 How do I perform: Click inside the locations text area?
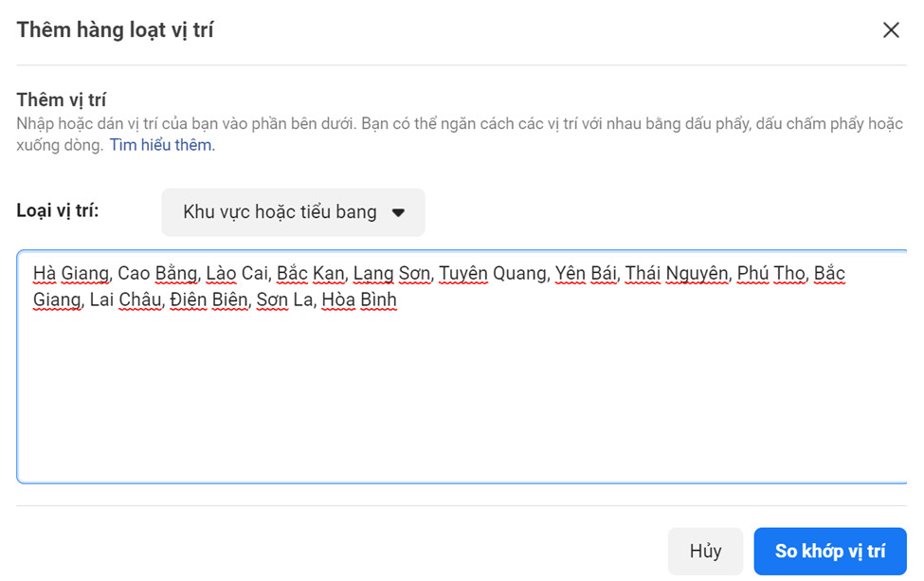[x=462, y=367]
